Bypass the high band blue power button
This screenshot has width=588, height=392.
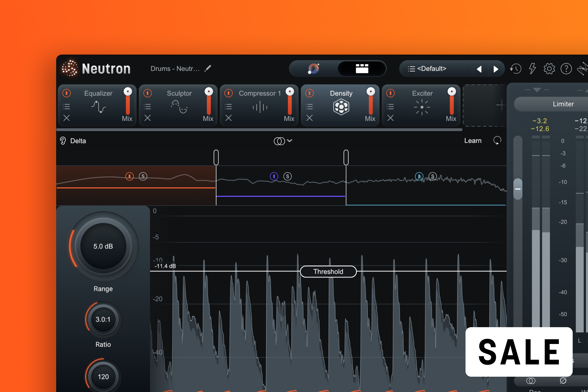click(x=419, y=176)
